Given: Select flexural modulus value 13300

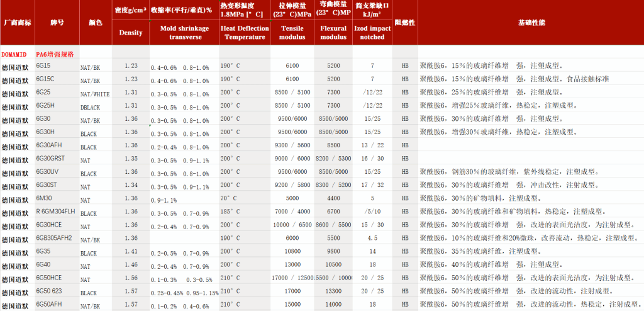Looking at the screenshot, I should pos(333,291).
